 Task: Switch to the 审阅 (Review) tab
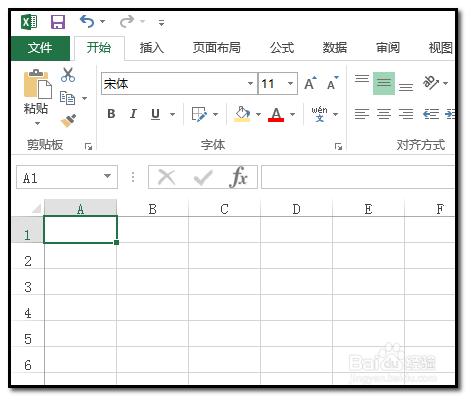pos(388,48)
